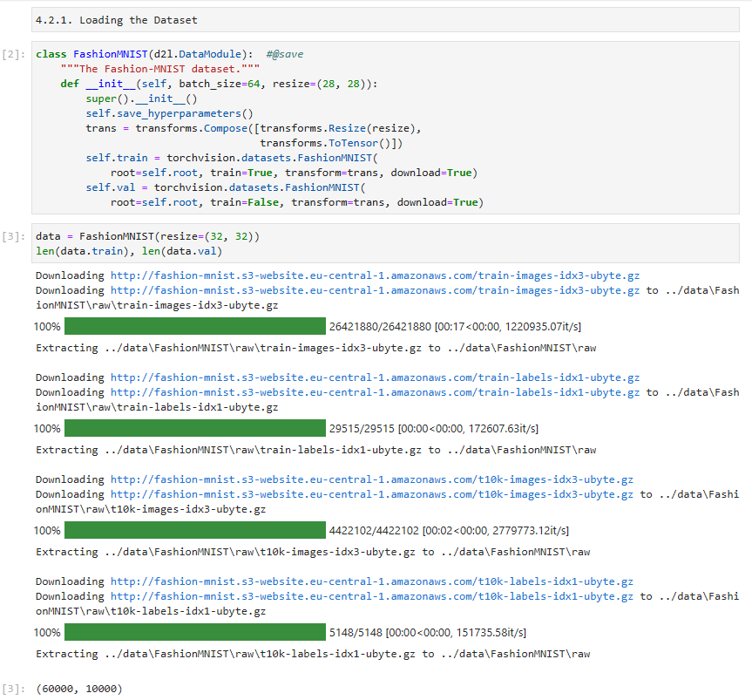Click the "self.val = torchvision.datasets.FashionMNIST(" line
The image size is (752, 700).
click(226, 187)
